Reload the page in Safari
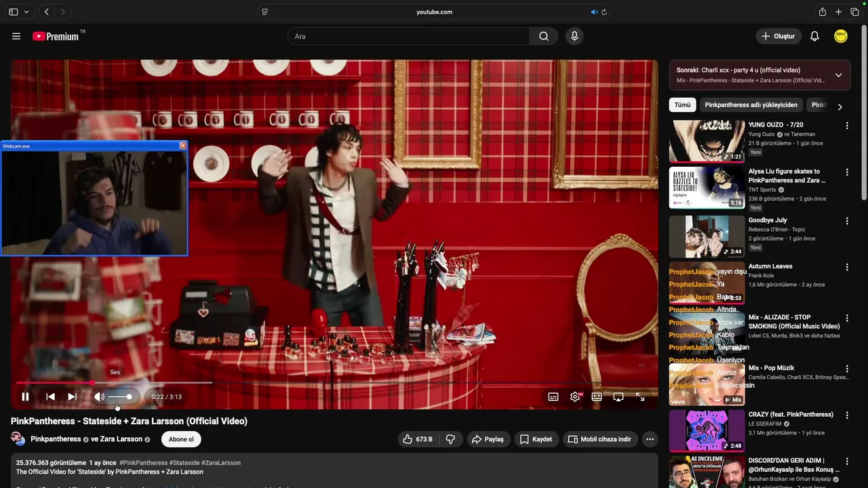Image resolution: width=868 pixels, height=488 pixels. [x=604, y=12]
